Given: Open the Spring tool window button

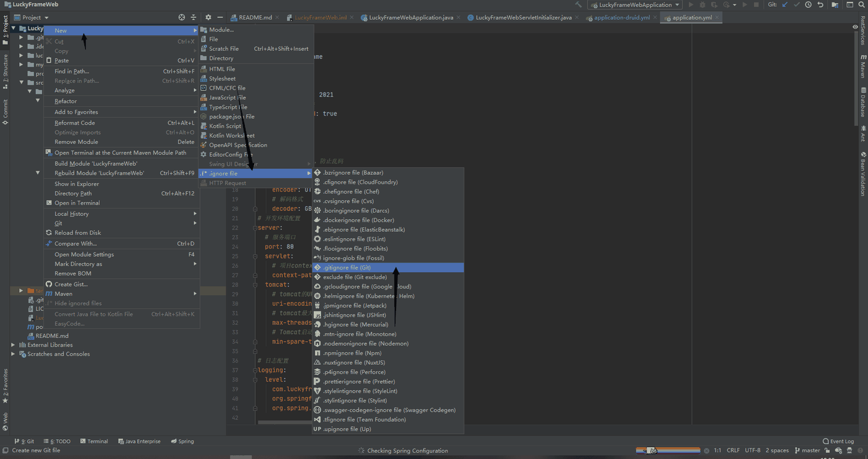Looking at the screenshot, I should click(x=182, y=442).
